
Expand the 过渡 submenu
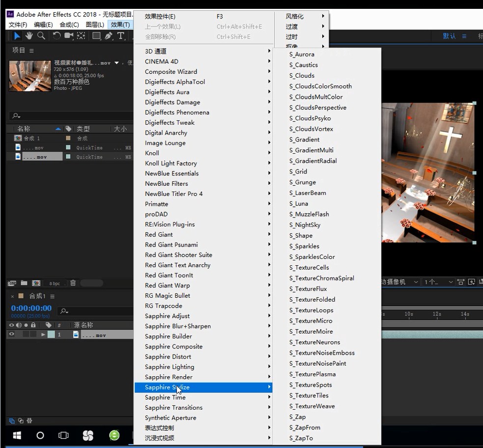pyautogui.click(x=301, y=27)
